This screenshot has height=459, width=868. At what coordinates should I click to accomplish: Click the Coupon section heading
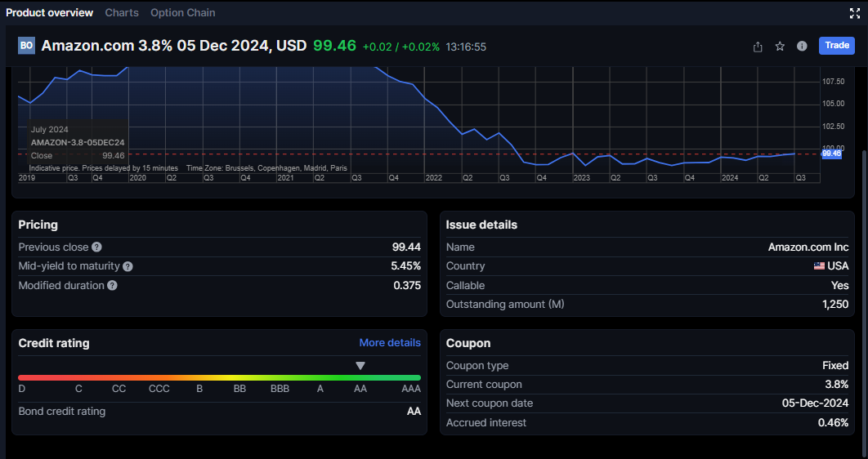468,343
